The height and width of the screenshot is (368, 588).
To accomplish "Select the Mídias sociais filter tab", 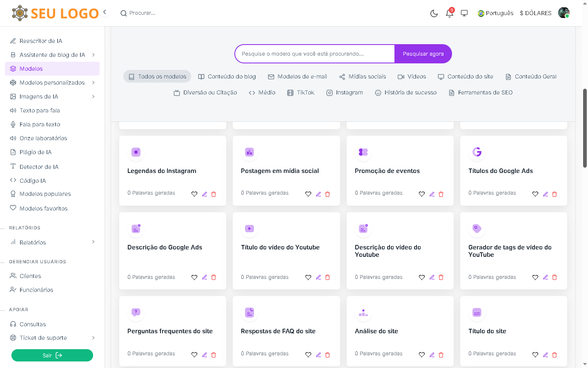I will 362,76.
